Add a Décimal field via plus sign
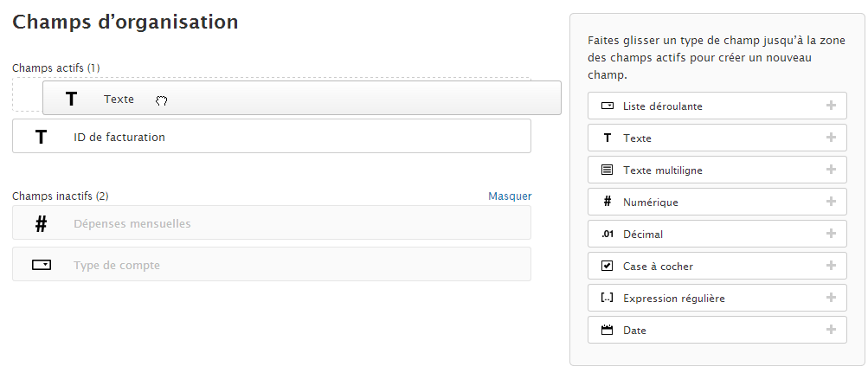The image size is (868, 373). coord(831,234)
